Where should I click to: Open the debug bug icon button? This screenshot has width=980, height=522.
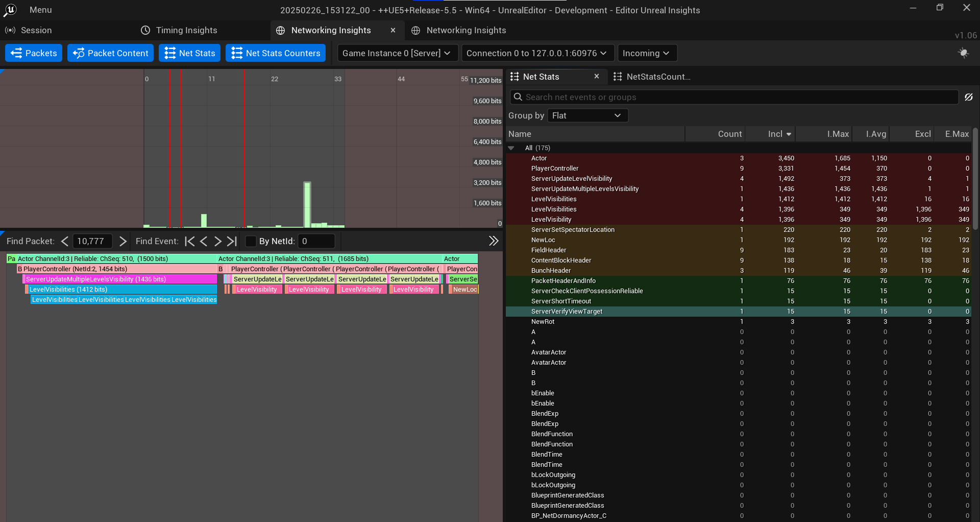(x=963, y=53)
